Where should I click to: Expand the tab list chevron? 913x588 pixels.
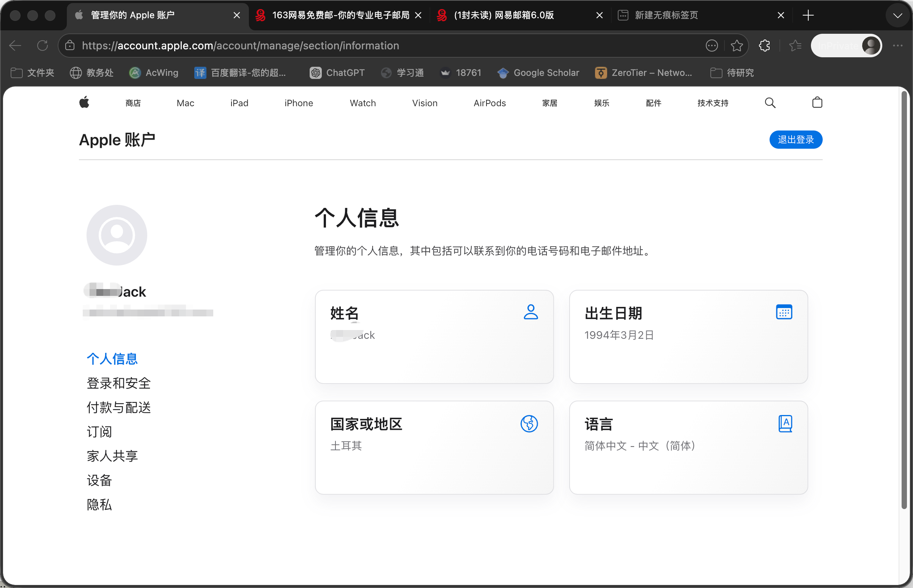897,15
